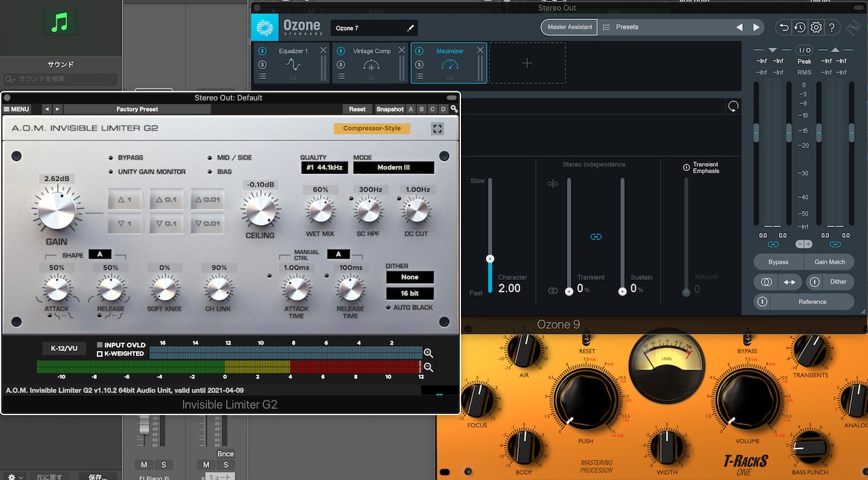
Task: Open the Maximizer module preset list icon
Action: click(419, 76)
